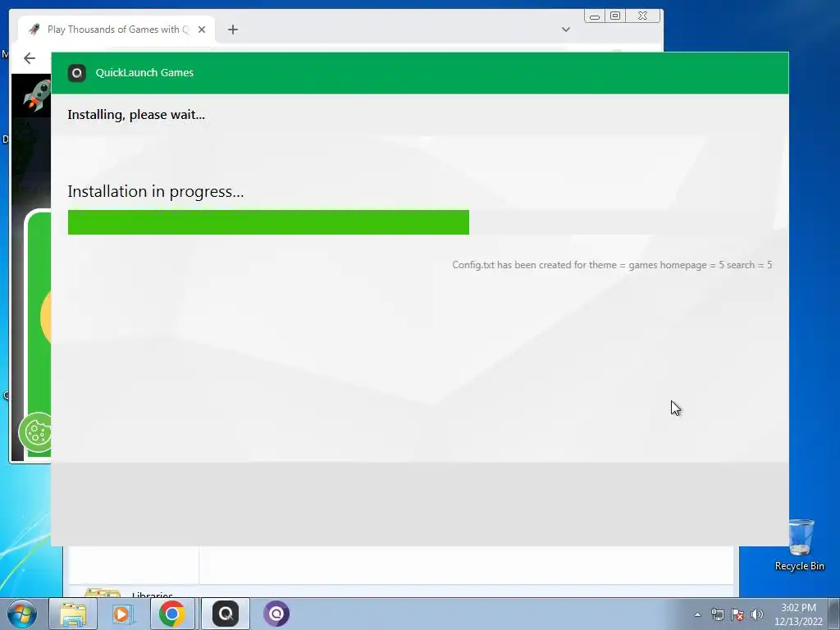Close the Play Thousands of Games tab

coord(202,30)
